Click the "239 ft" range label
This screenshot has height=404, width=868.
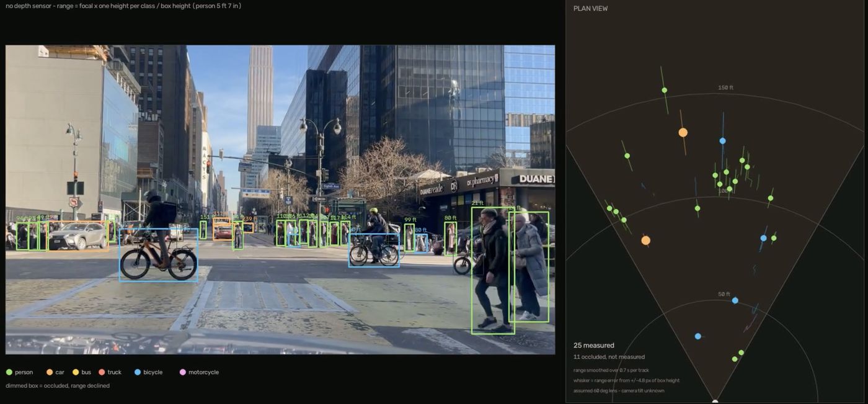(249, 219)
